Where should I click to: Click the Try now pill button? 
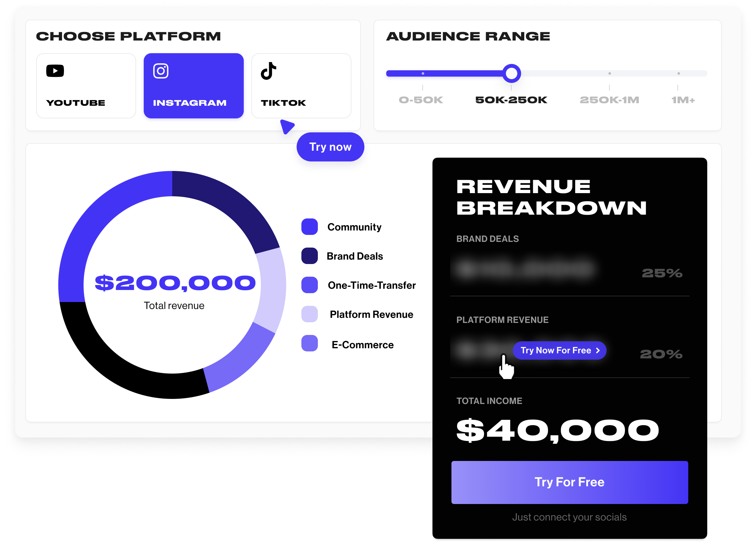[x=330, y=147]
